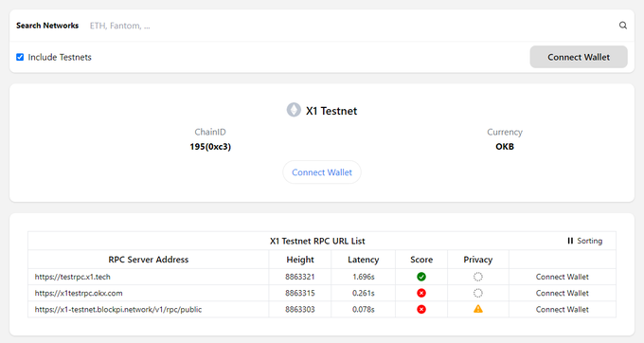This screenshot has height=343, width=644.
Task: Click the Search Networks label
Action: pyautogui.click(x=47, y=26)
